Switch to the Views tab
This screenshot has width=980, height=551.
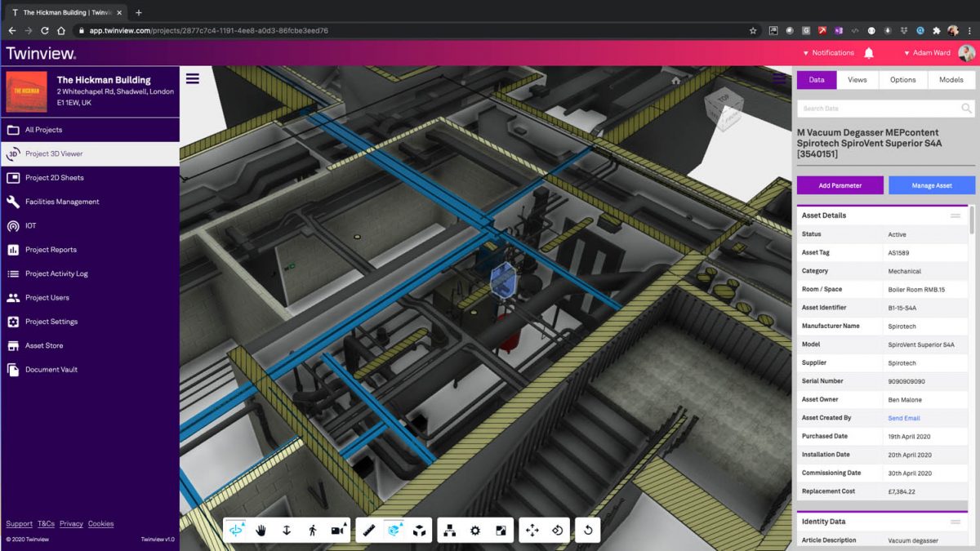(x=857, y=80)
